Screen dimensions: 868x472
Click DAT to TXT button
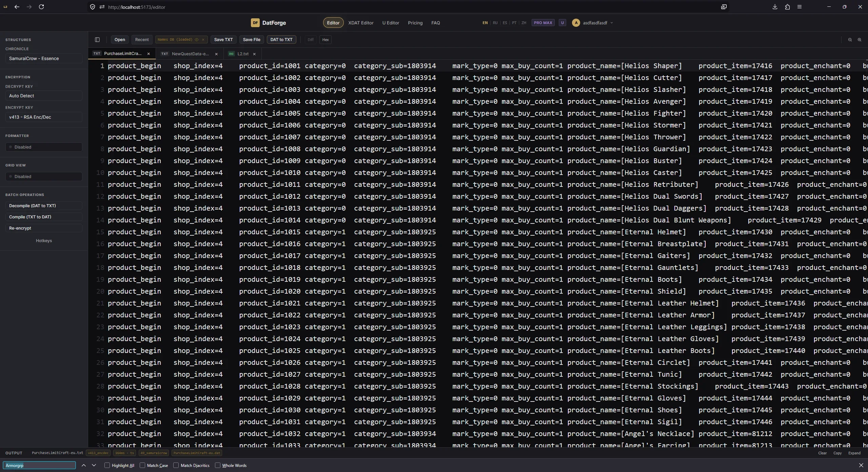(281, 40)
